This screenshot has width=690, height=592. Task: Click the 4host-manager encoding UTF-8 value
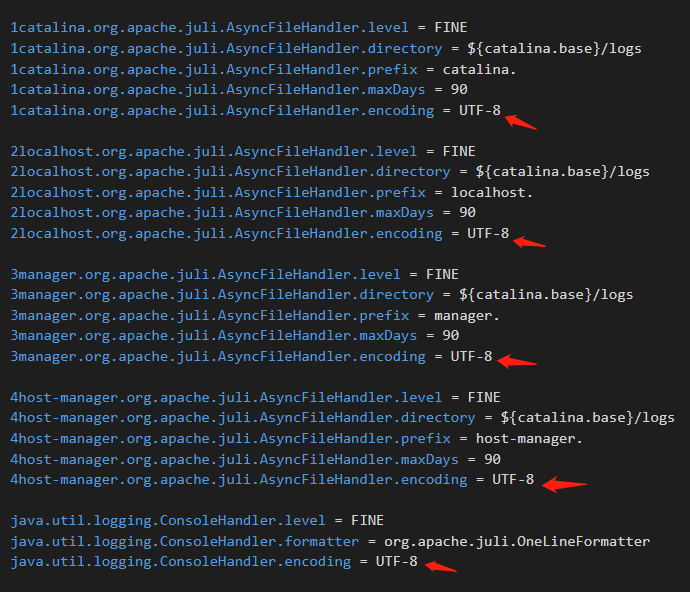[513, 479]
